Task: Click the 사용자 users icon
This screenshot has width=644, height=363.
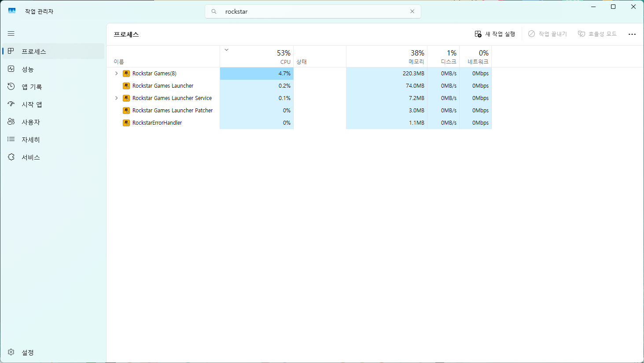Action: [11, 122]
